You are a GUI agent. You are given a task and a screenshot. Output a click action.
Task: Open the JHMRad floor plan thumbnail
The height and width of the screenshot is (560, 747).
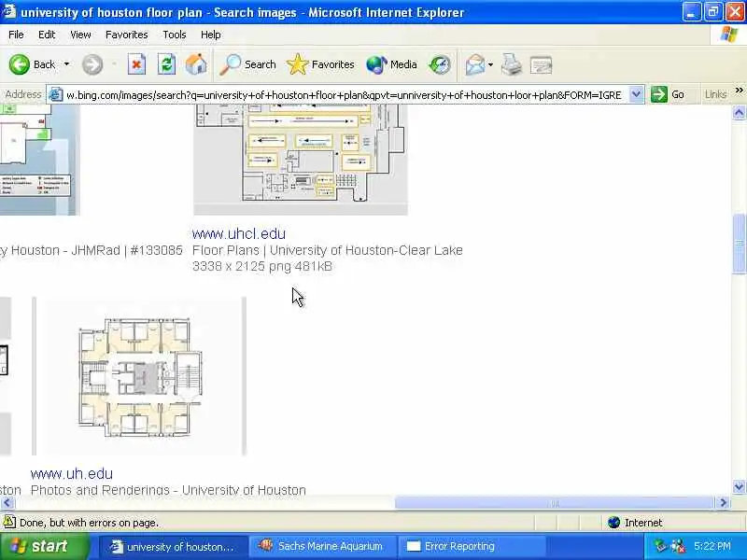click(39, 160)
